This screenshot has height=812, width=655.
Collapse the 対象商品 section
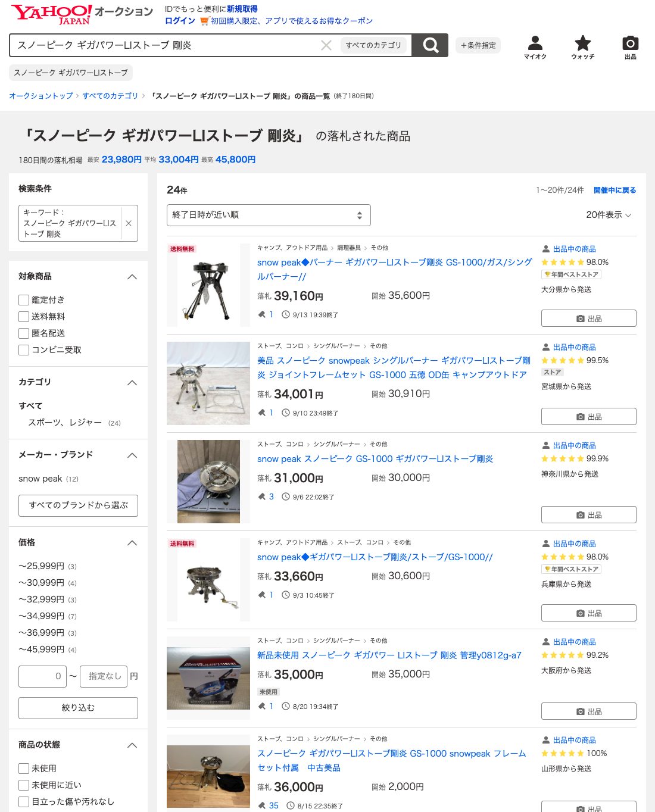[x=132, y=277]
